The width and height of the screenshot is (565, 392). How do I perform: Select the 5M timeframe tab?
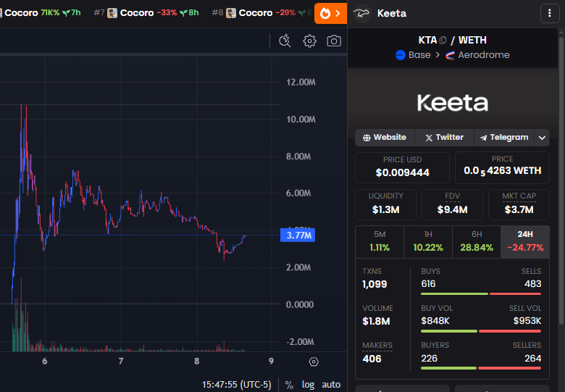380,241
